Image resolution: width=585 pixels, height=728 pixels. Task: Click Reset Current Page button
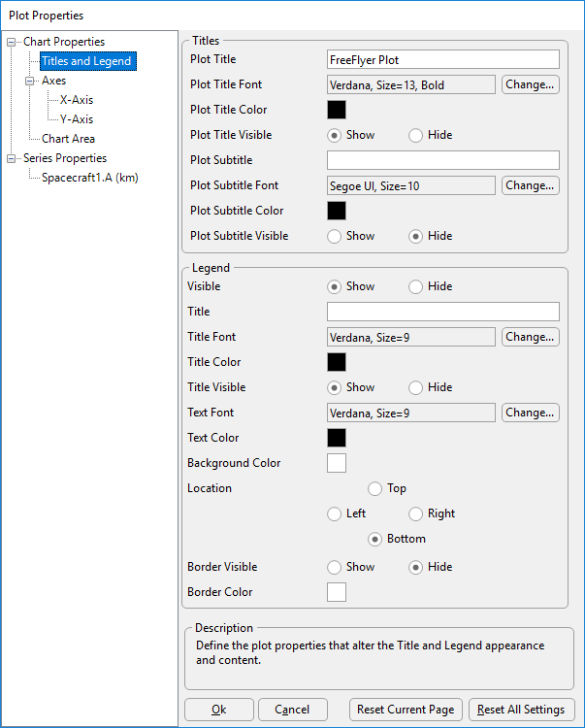[406, 710]
